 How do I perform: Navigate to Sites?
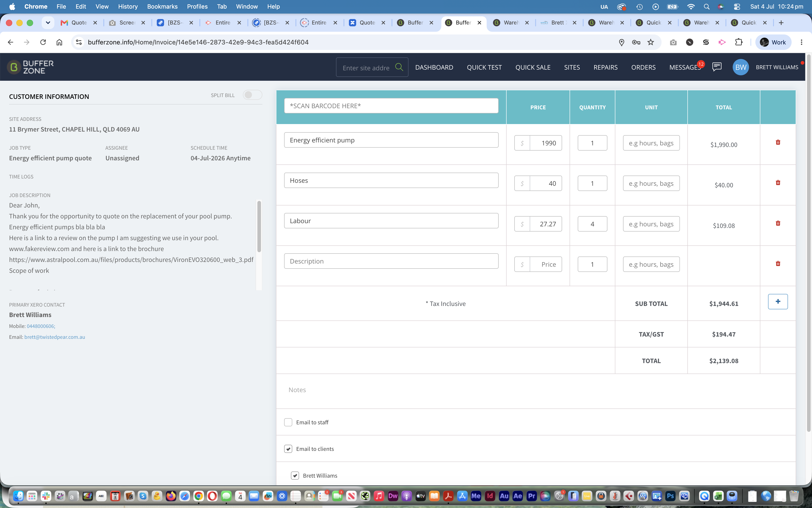572,67
